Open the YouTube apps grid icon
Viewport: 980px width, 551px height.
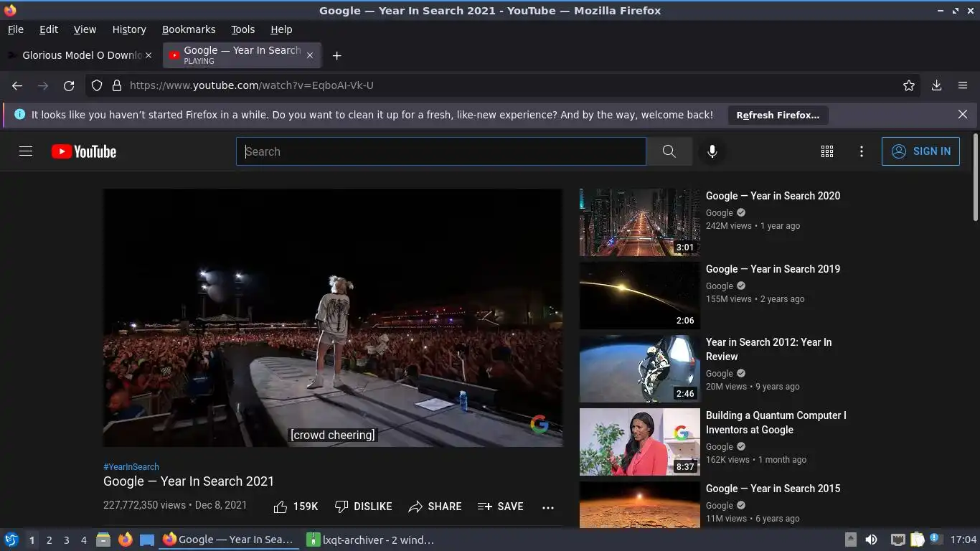point(827,151)
